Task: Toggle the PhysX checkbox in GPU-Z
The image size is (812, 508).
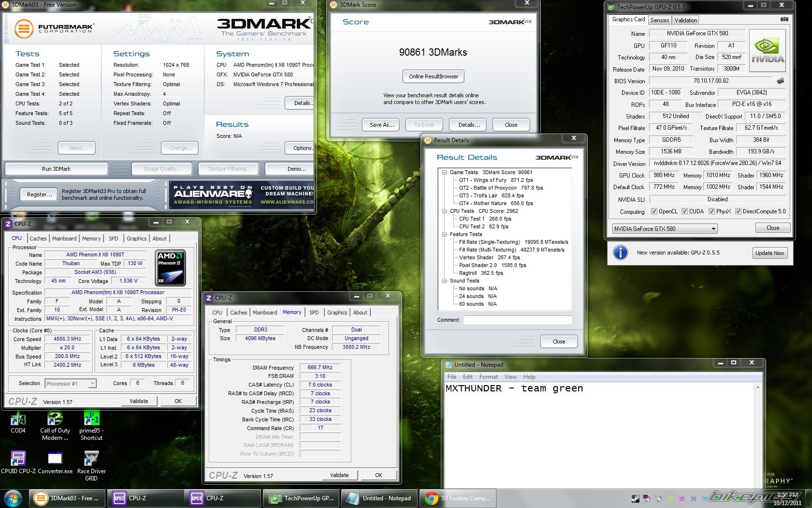Action: [x=711, y=211]
